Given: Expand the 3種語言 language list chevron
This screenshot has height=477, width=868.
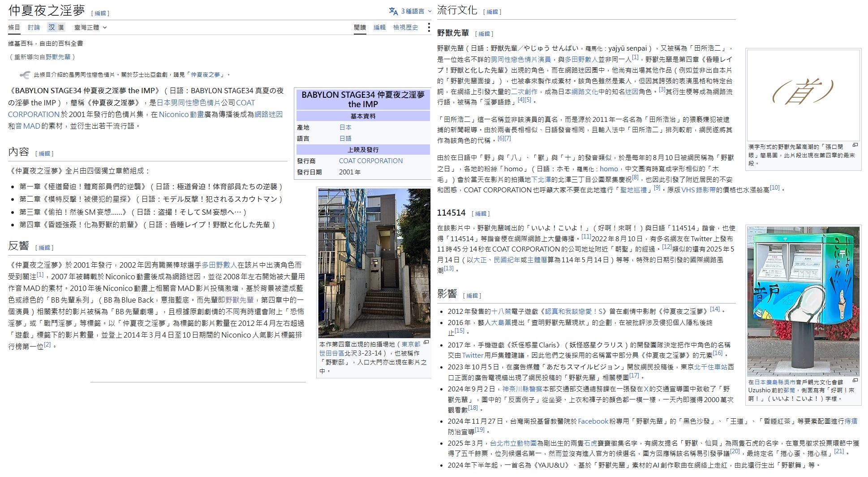Looking at the screenshot, I should (x=430, y=11).
